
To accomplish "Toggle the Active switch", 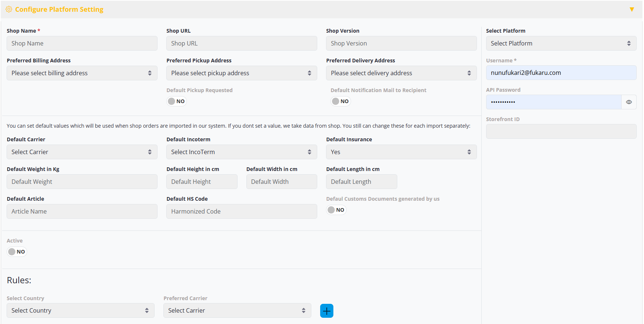I will pyautogui.click(x=17, y=252).
